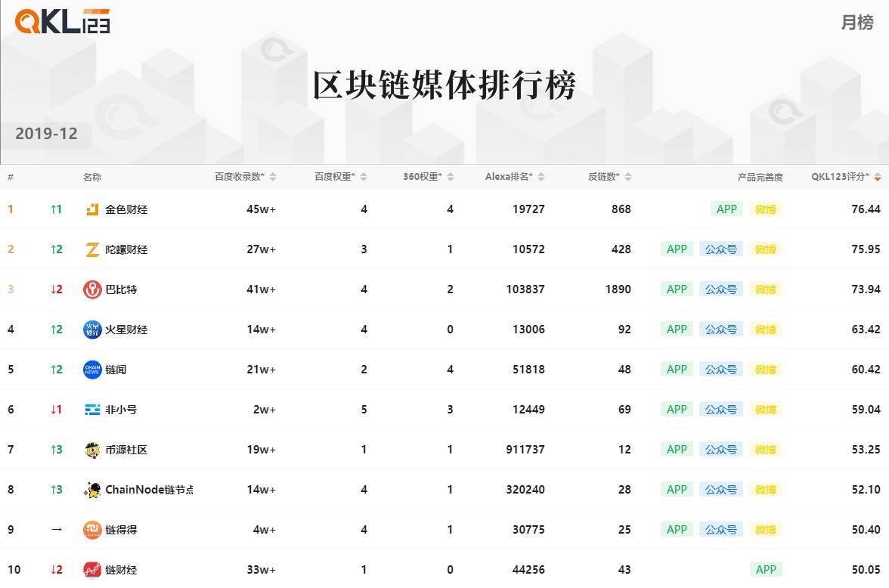The height and width of the screenshot is (588, 889).
Task: Click the 巴比特 red round icon
Action: (92, 289)
